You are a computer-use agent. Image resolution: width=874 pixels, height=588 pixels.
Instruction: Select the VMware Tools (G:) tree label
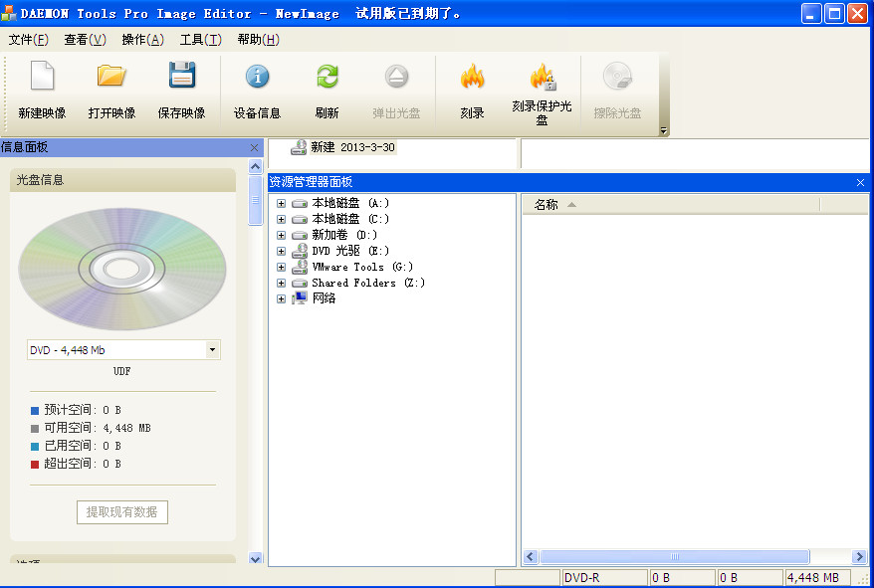tap(362, 267)
